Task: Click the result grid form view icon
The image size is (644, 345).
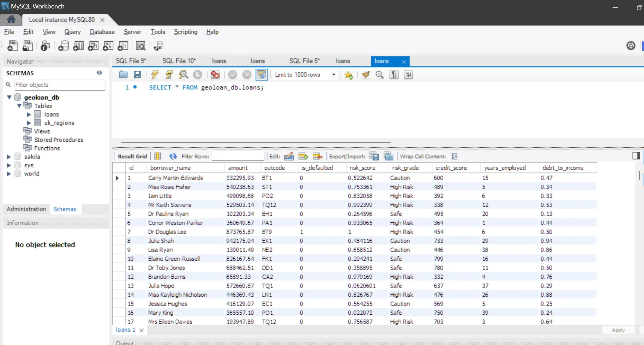Action: (x=158, y=156)
